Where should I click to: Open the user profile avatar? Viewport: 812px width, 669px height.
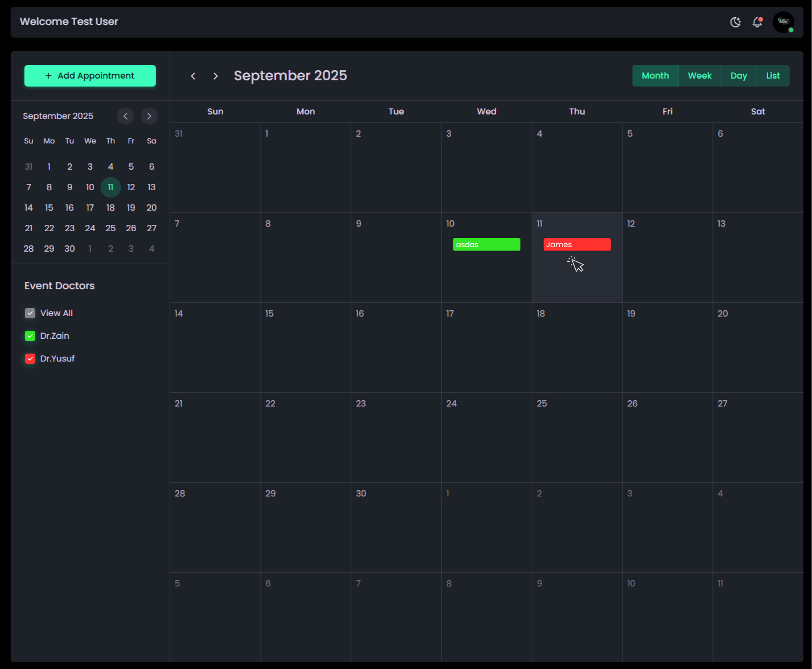point(783,22)
